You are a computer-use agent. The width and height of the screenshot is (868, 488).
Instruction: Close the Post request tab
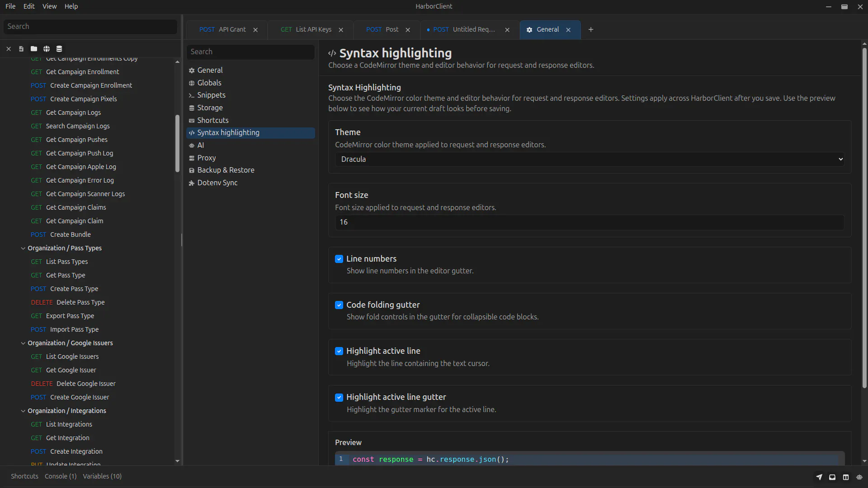click(408, 30)
